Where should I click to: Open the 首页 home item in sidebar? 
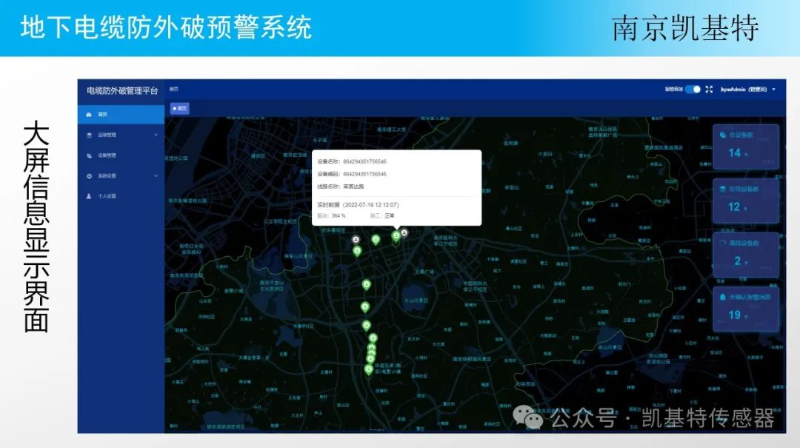[x=121, y=114]
